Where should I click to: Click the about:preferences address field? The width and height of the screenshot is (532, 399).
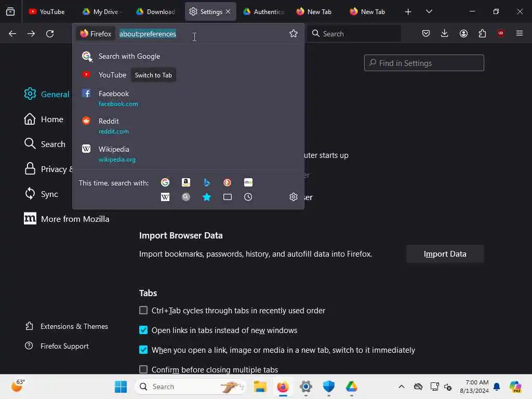[202, 34]
